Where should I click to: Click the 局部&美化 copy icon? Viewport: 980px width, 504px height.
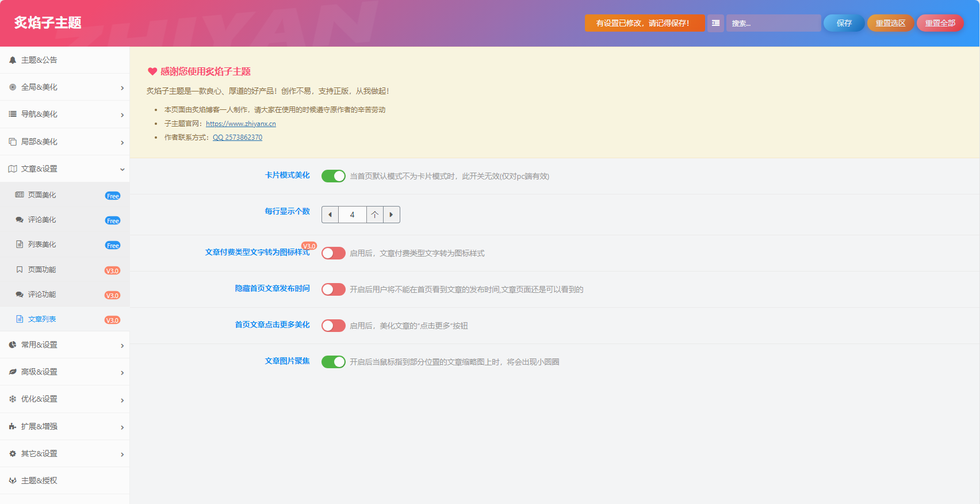(13, 142)
